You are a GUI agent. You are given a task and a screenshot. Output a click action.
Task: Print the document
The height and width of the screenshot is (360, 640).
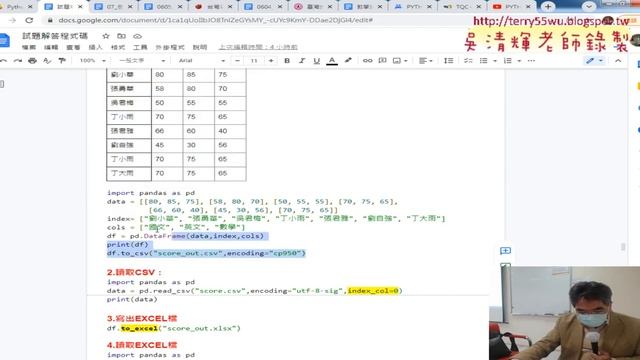coord(32,61)
